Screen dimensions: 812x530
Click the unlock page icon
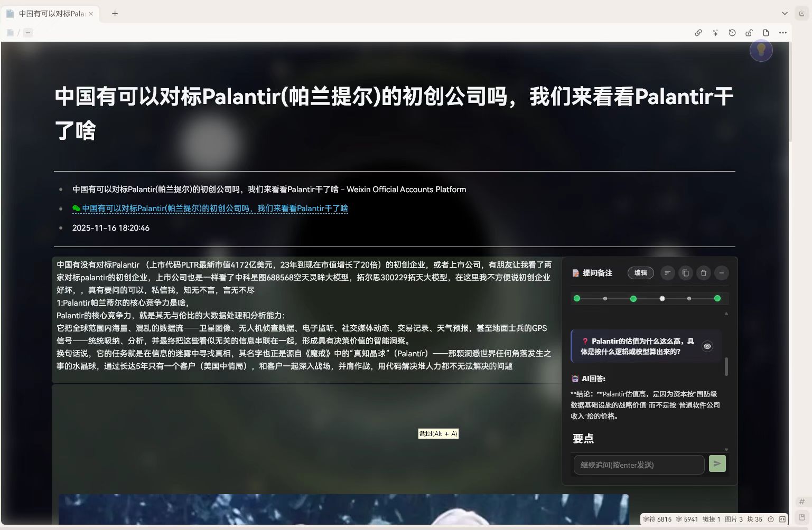(x=749, y=32)
